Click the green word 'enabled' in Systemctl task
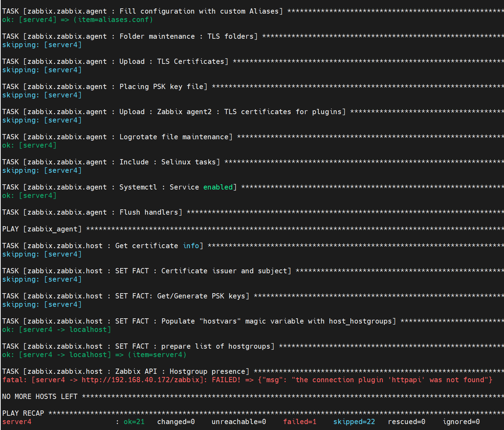 pos(218,187)
